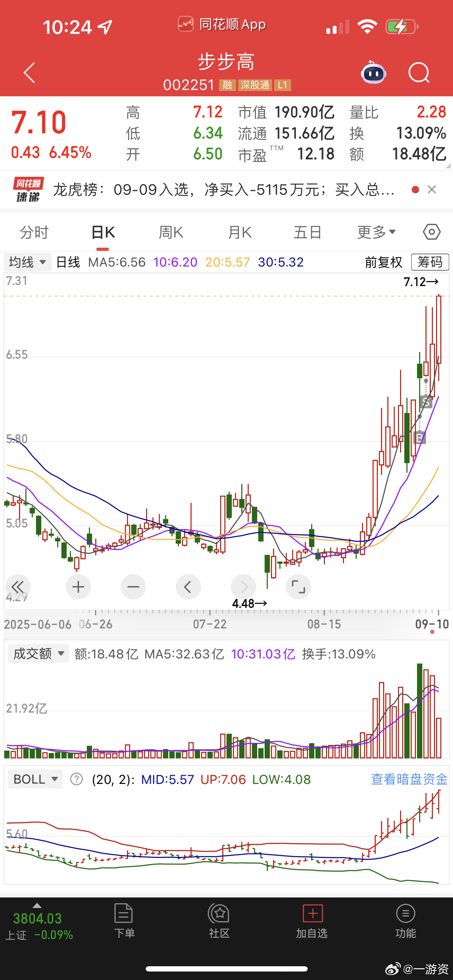
Task: Open BOLL indicator help icon
Action: [x=77, y=780]
